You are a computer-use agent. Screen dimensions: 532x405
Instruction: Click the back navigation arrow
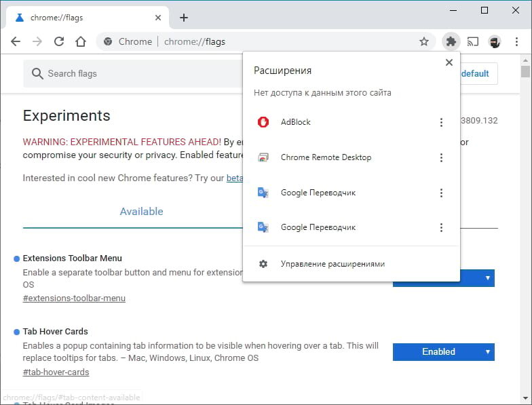16,41
